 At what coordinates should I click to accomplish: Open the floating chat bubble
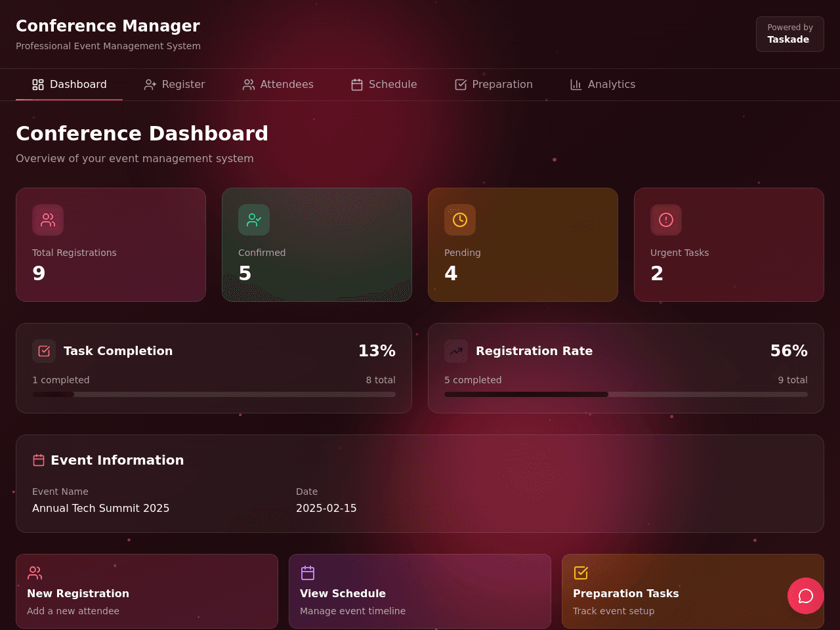click(806, 596)
